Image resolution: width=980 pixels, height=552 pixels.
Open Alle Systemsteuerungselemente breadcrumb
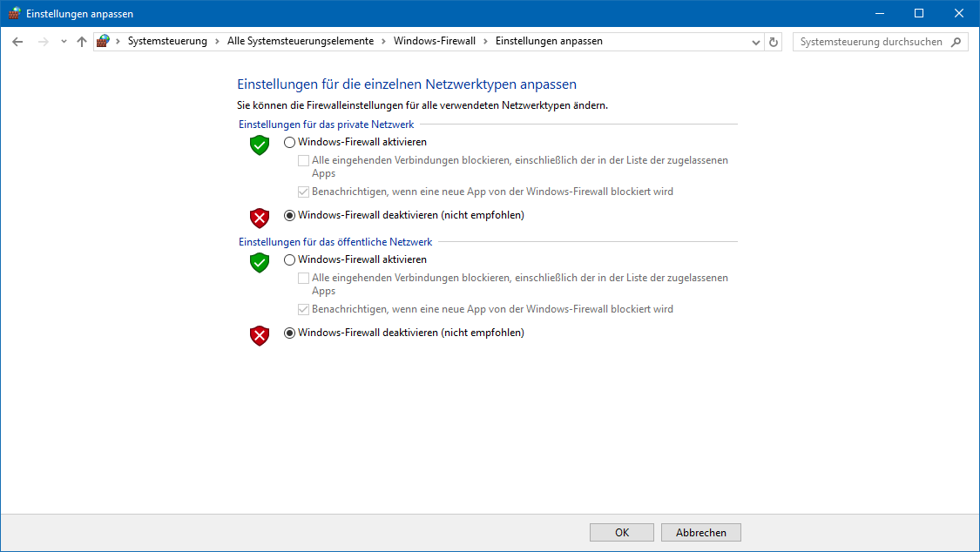pyautogui.click(x=300, y=41)
